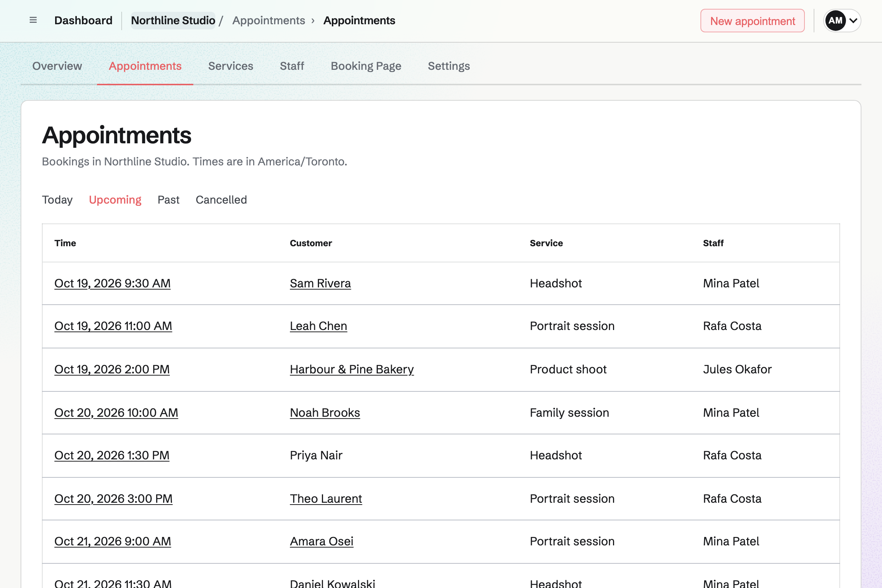This screenshot has width=882, height=588.
Task: Switch to the Overview tab
Action: click(57, 66)
